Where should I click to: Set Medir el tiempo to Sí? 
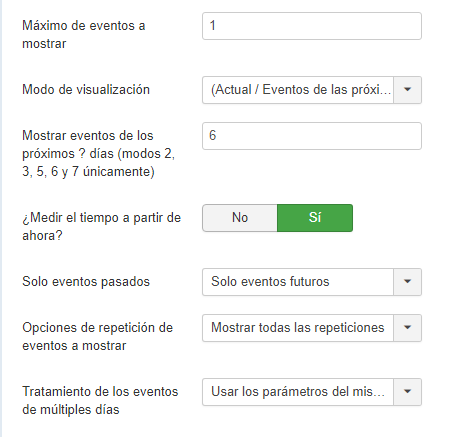315,218
